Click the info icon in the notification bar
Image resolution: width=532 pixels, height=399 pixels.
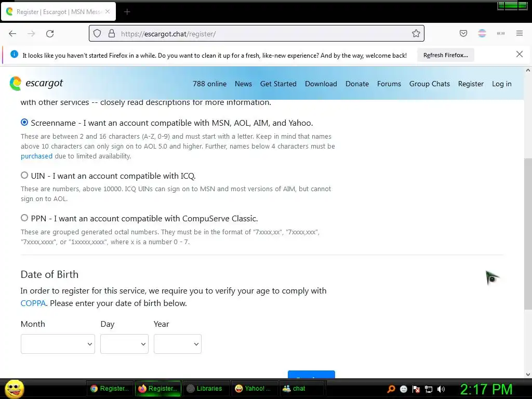[14, 54]
